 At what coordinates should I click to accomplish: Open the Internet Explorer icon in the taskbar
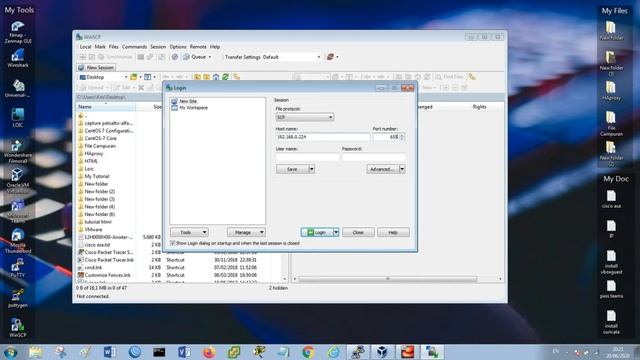pos(333,352)
